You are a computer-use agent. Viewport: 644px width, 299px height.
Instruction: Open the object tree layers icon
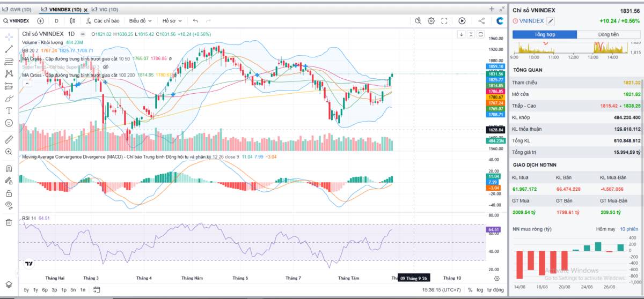pos(9,284)
